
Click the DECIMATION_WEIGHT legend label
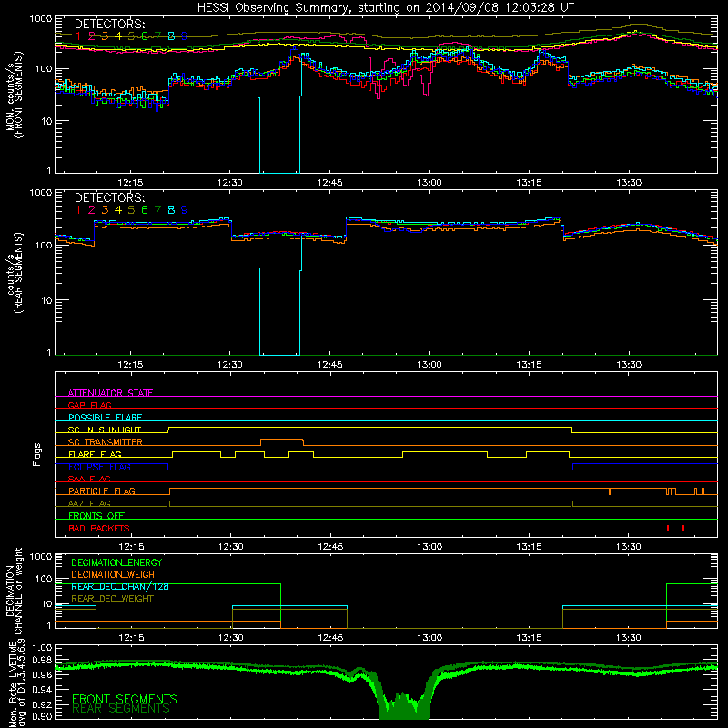(116, 574)
